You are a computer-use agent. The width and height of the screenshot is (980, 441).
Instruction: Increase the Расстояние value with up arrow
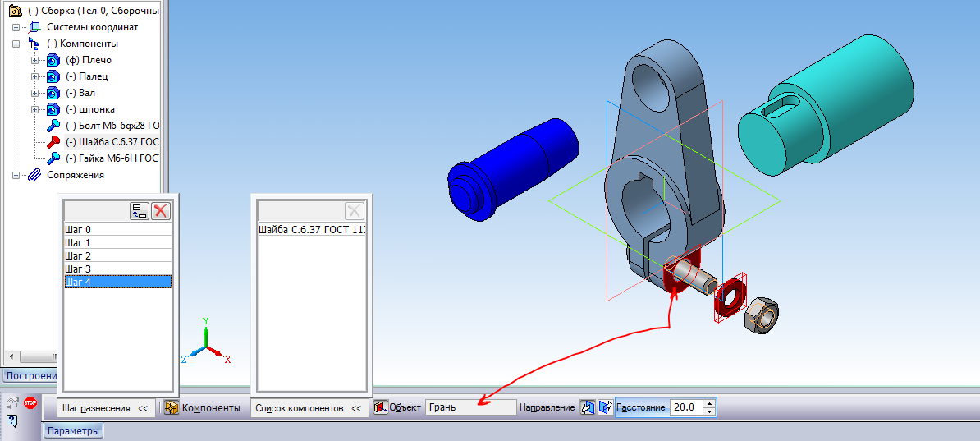[x=709, y=403]
